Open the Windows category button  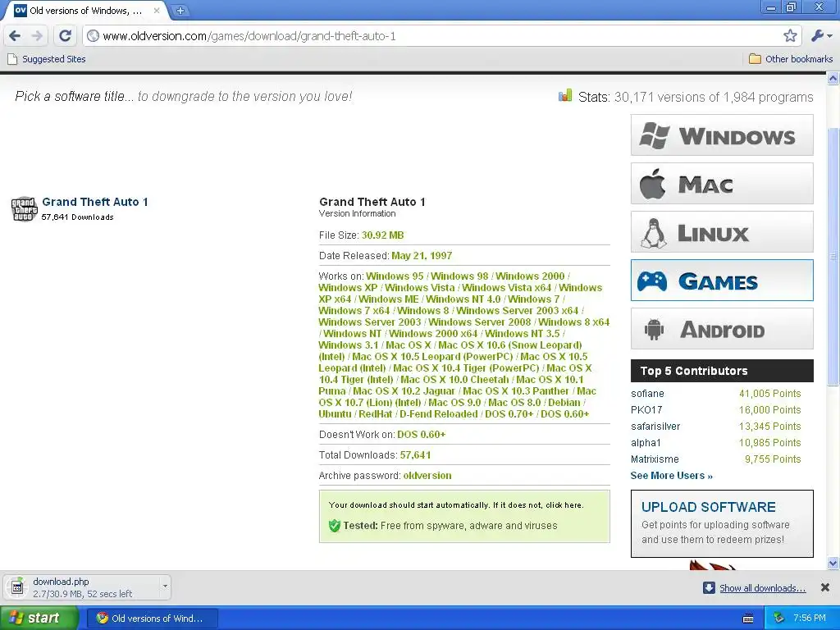(722, 135)
